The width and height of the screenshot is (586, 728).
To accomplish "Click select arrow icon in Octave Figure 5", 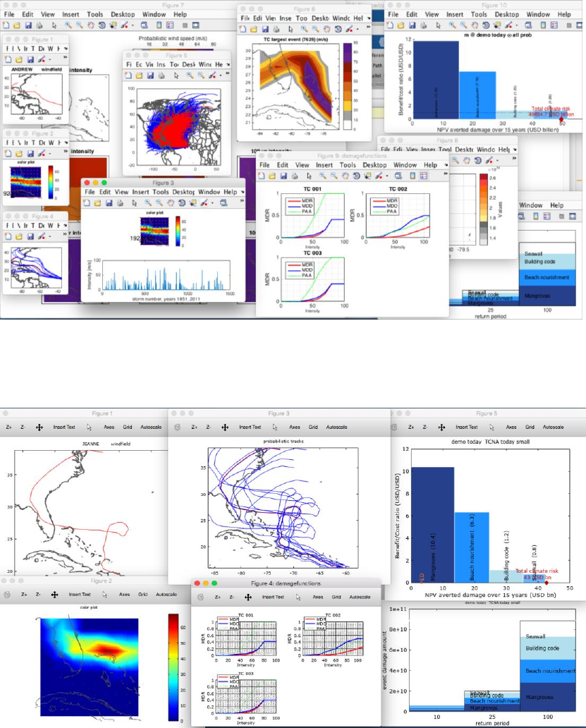I will coord(492,427).
